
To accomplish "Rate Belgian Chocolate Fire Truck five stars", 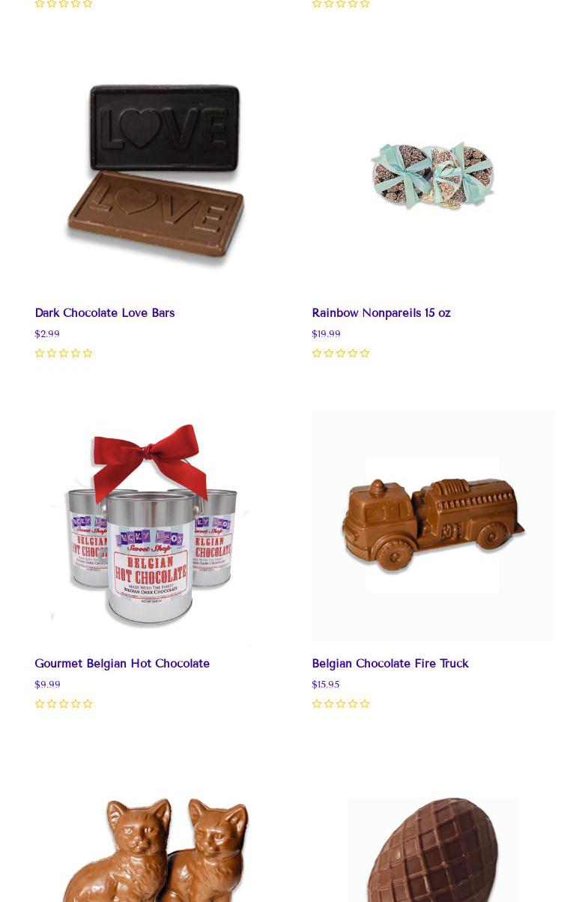I will [x=365, y=704].
